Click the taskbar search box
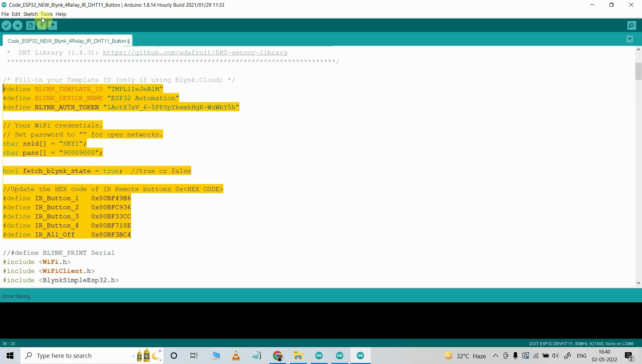This screenshot has height=364, width=642. tap(92, 356)
